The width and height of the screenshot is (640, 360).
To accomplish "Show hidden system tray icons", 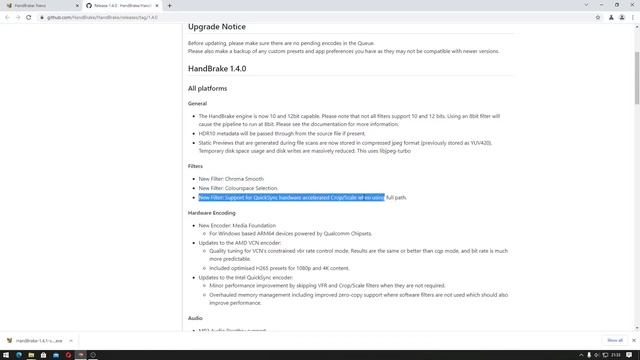I will click(581, 355).
